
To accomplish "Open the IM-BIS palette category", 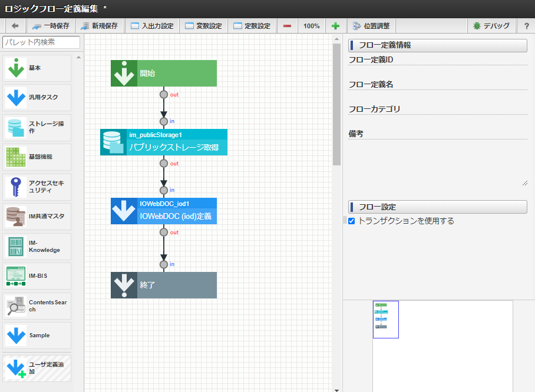I will point(37,276).
